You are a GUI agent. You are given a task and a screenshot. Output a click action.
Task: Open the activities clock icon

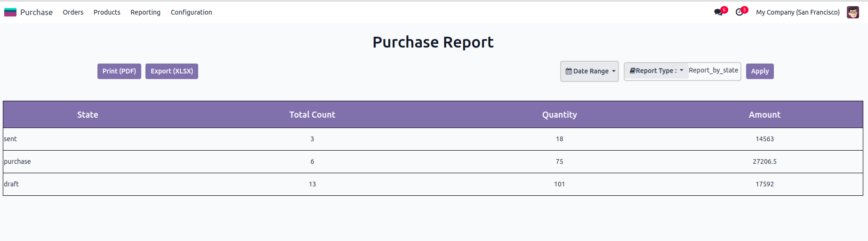[x=739, y=12]
